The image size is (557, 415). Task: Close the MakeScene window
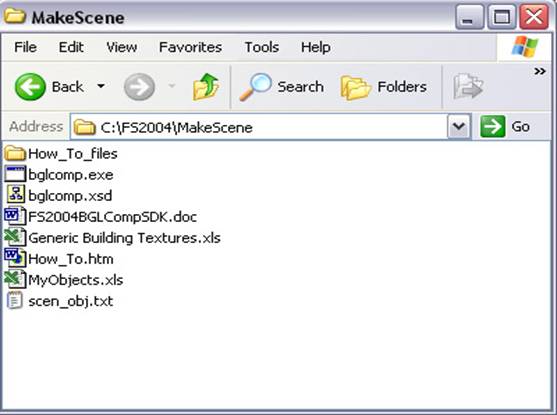tap(534, 17)
